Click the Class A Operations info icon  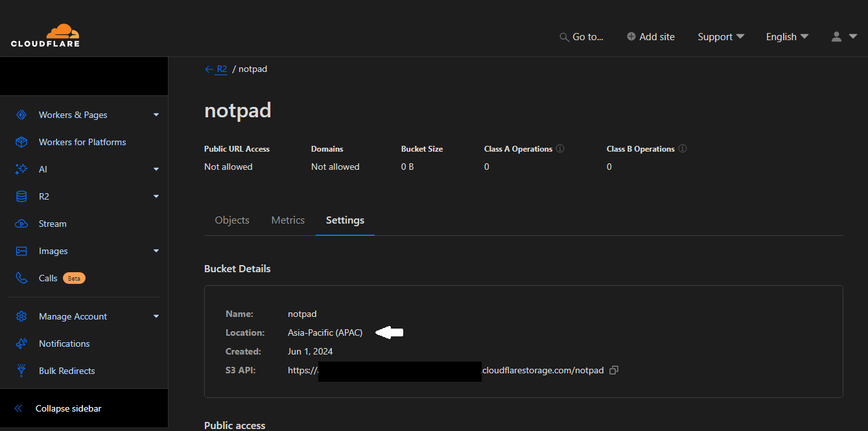click(x=560, y=148)
